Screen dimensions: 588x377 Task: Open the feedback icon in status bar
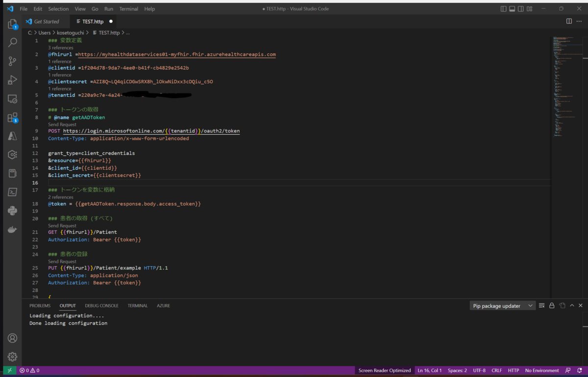click(568, 371)
